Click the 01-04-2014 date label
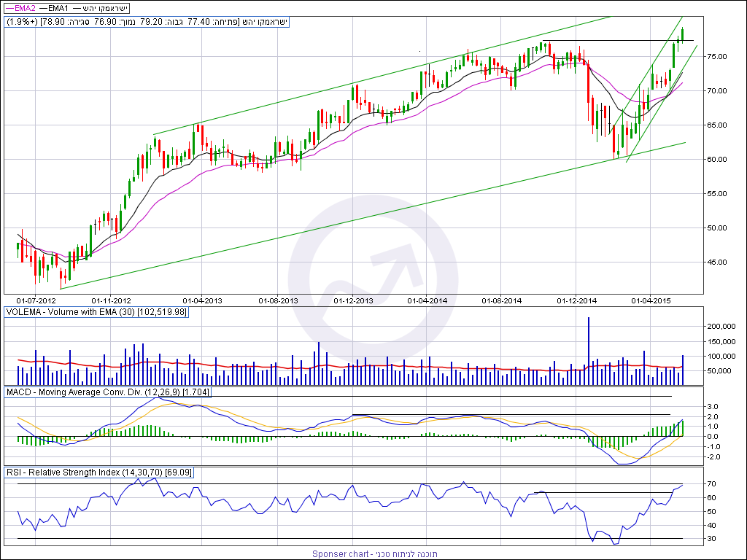Image resolution: width=747 pixels, height=560 pixels. [427, 301]
